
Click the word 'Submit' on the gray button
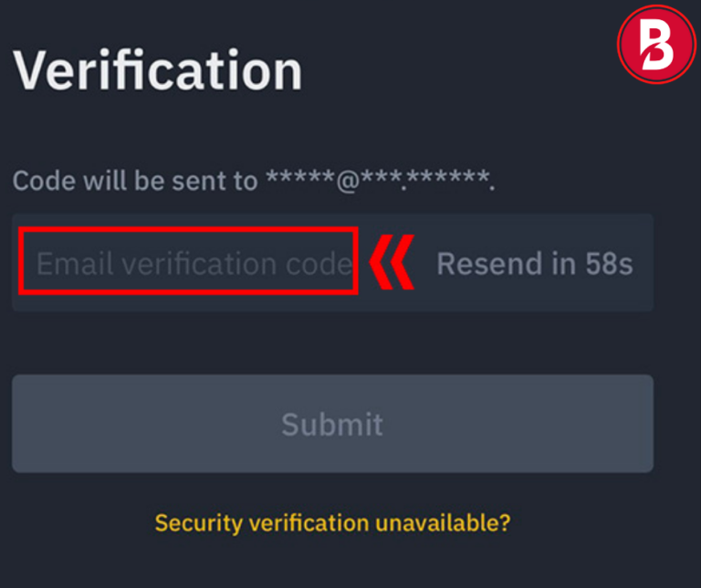click(332, 424)
